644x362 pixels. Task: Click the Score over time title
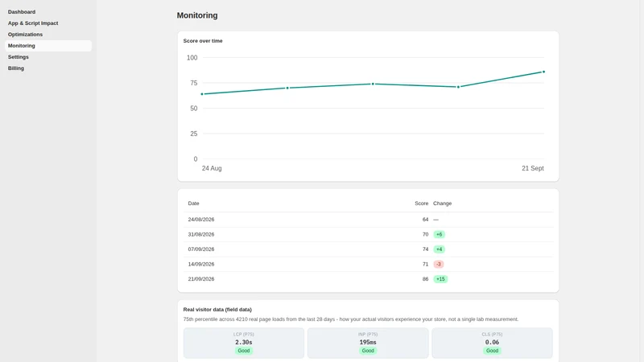pos(203,41)
